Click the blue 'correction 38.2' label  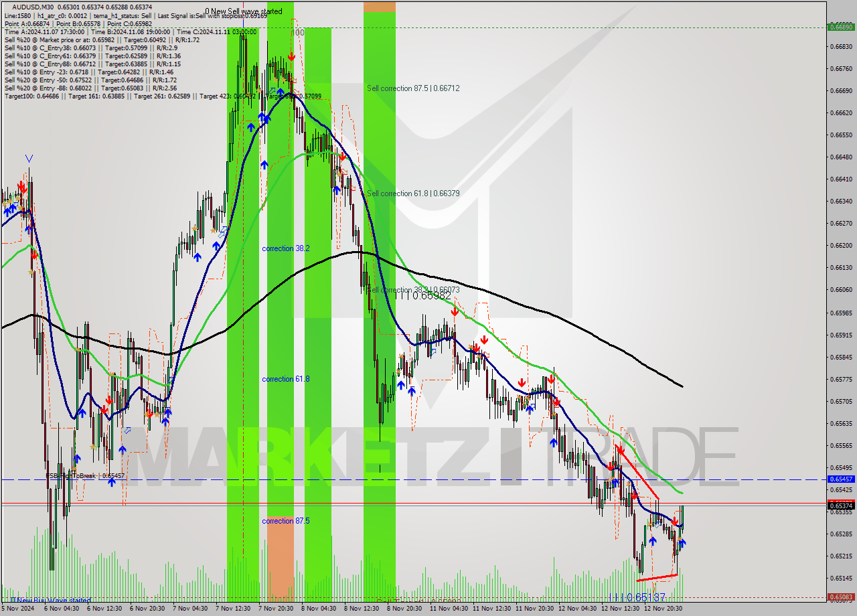(x=286, y=248)
